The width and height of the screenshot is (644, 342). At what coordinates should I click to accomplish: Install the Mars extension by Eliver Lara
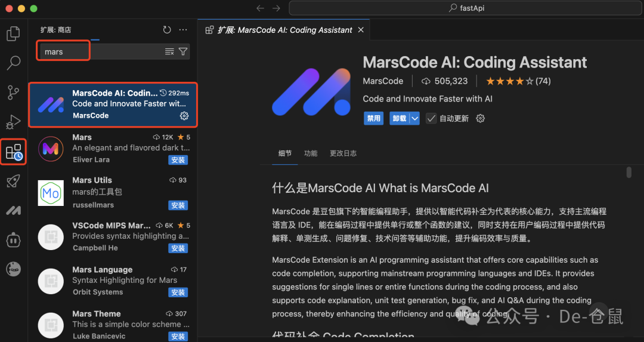click(178, 160)
